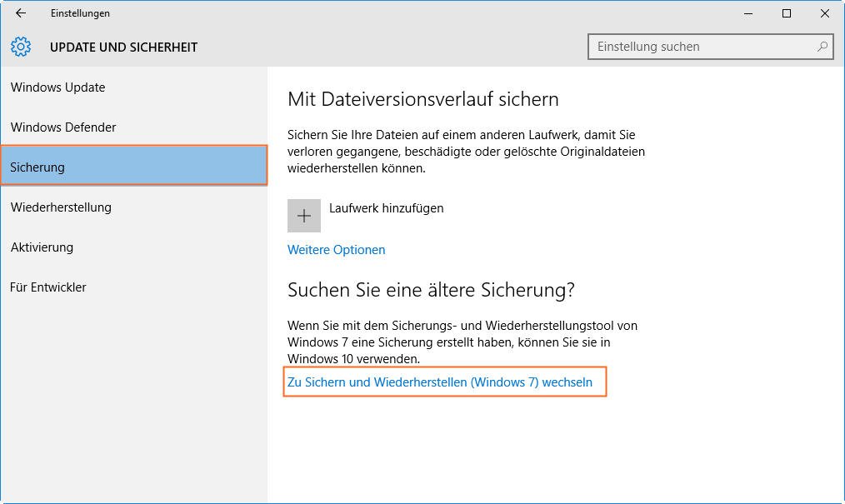Click the search magnifier icon
The width and height of the screenshot is (845, 504).
coord(822,47)
